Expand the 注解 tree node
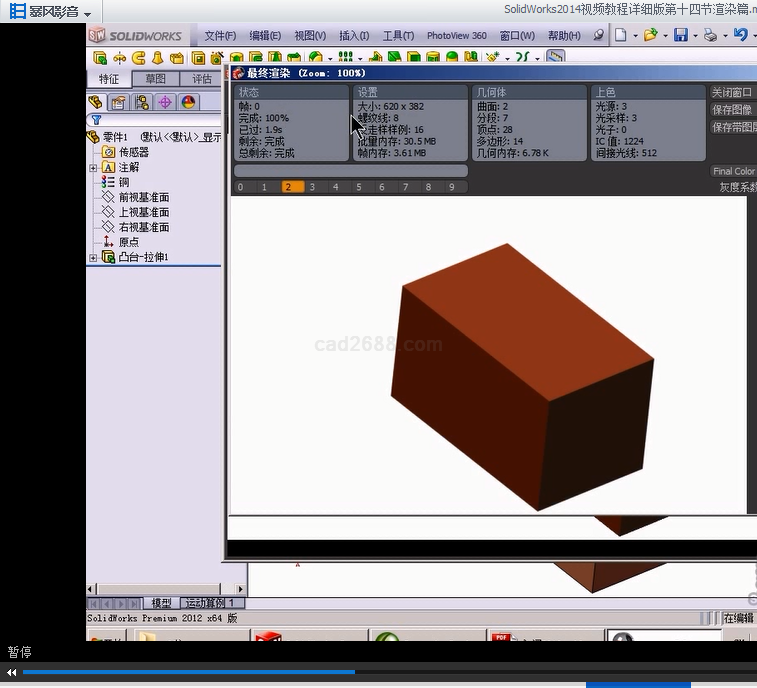This screenshot has height=688, width=757. tap(93, 168)
